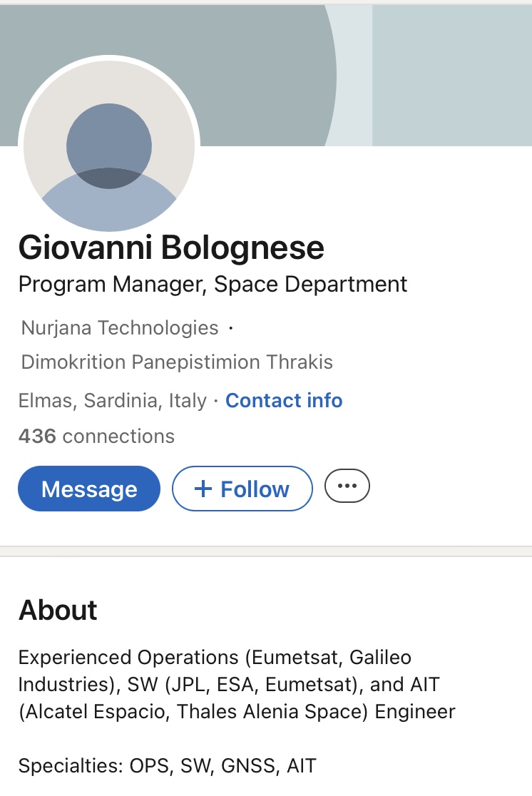Click the name Giovanni Bolognese
This screenshot has width=532, height=796.
[x=171, y=248]
